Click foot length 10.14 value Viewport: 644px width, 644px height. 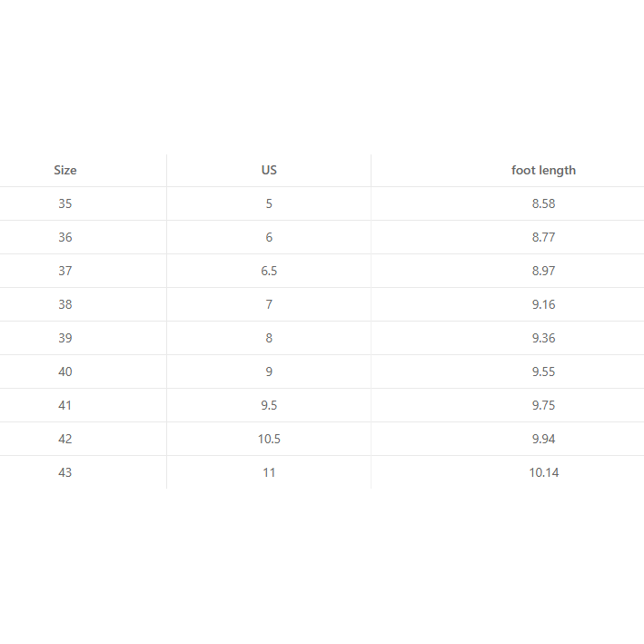543,473
